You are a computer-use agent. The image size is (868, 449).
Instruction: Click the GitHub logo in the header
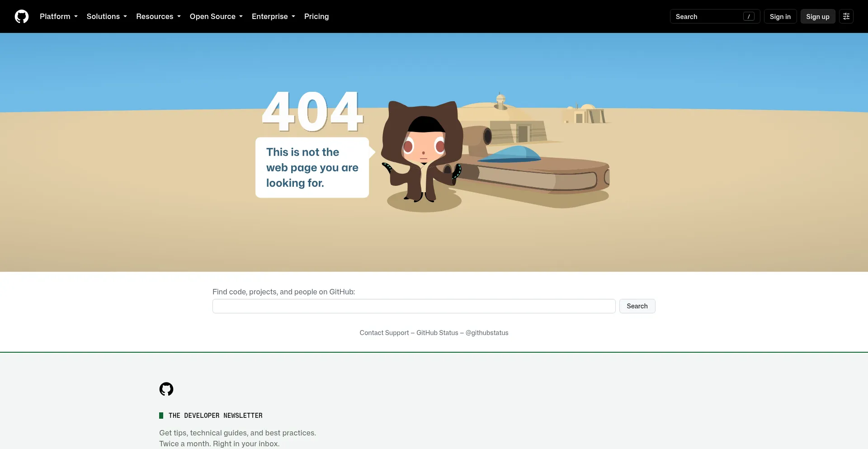pos(22,16)
